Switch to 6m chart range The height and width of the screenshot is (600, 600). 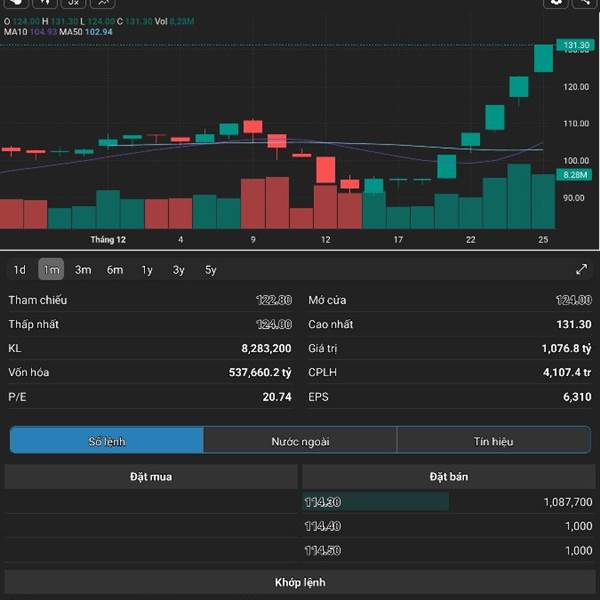coord(115,269)
